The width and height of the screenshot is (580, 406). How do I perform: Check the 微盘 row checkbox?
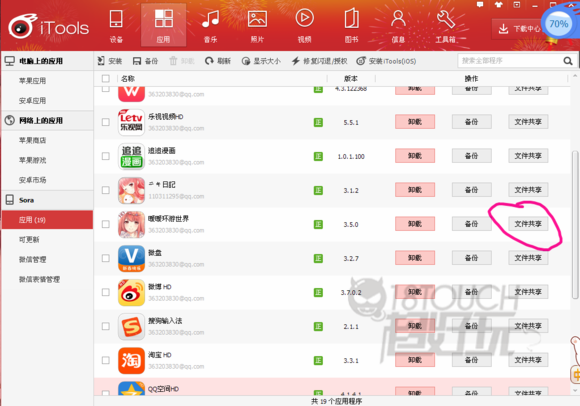coord(106,258)
